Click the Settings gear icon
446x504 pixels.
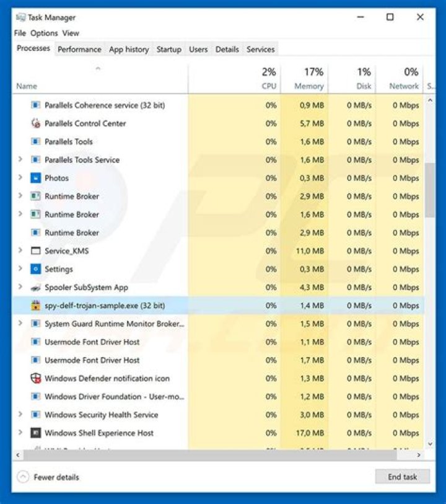(36, 269)
